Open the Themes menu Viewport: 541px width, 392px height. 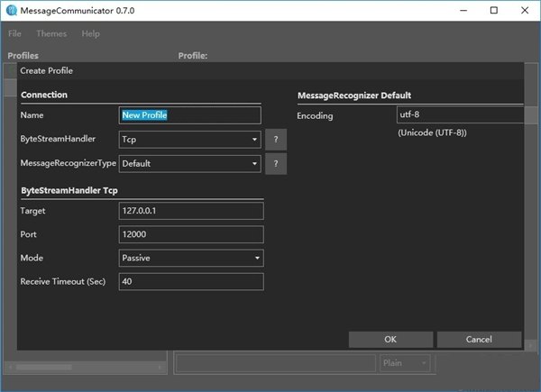(x=51, y=33)
